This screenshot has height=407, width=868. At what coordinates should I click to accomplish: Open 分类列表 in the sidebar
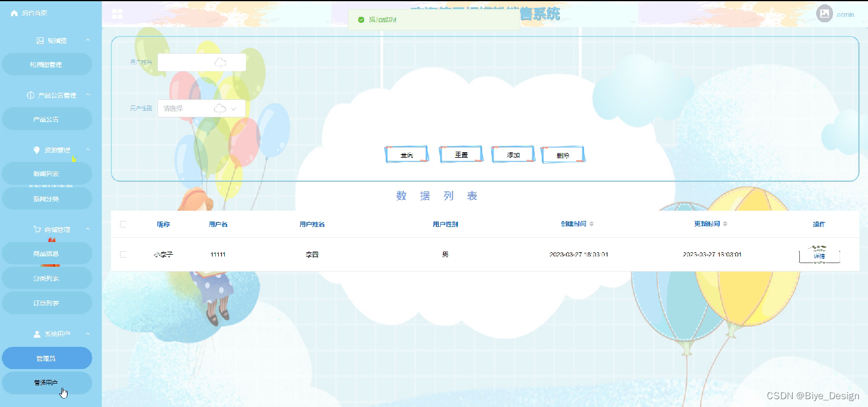(47, 279)
